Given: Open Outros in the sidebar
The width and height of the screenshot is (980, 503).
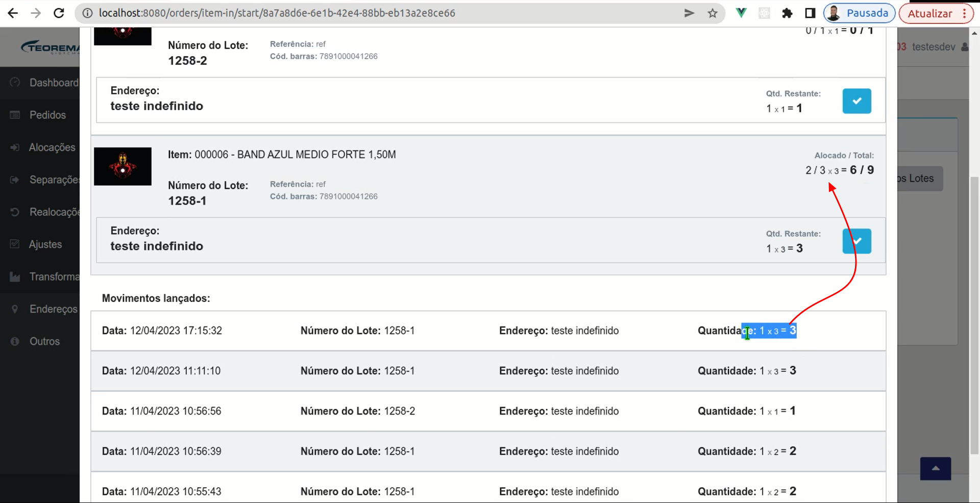Looking at the screenshot, I should (44, 341).
